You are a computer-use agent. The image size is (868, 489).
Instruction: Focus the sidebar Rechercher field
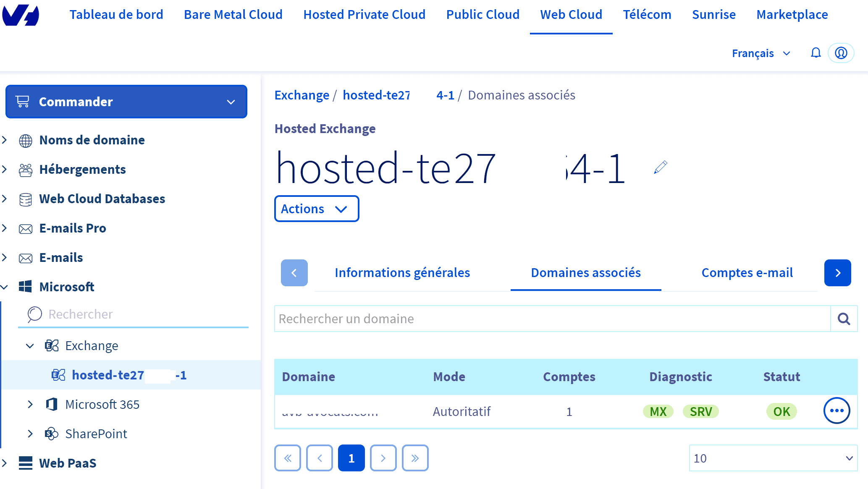(134, 314)
